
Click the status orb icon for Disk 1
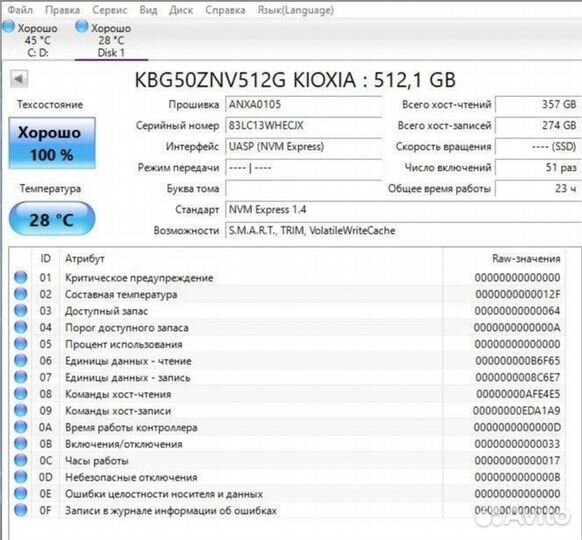coord(82,27)
